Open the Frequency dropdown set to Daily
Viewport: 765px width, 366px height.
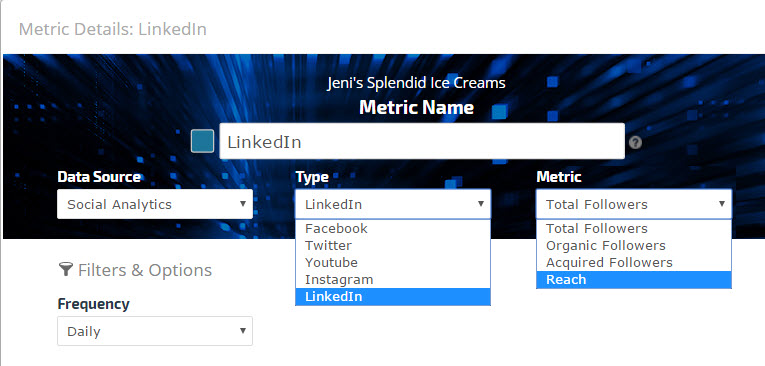(x=155, y=331)
